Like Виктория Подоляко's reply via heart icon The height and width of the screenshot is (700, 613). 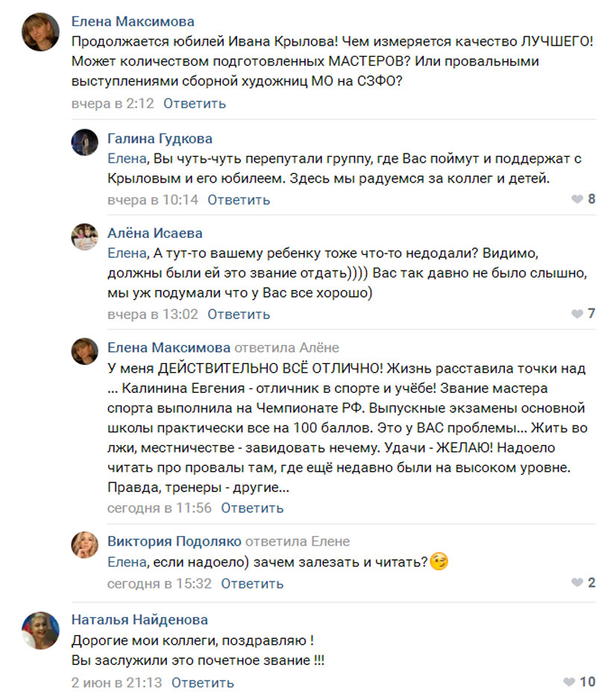tap(577, 583)
